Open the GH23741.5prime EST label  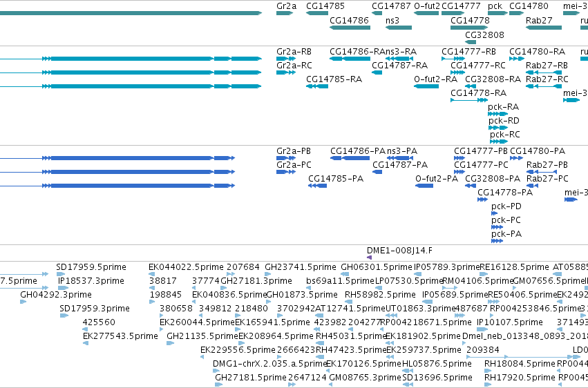[x=301, y=267]
